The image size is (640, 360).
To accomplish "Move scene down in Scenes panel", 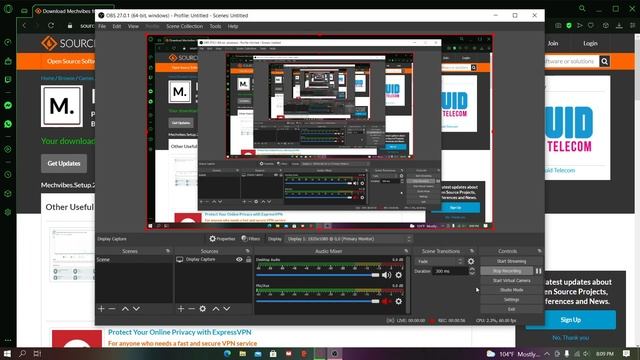I will coord(136,309).
